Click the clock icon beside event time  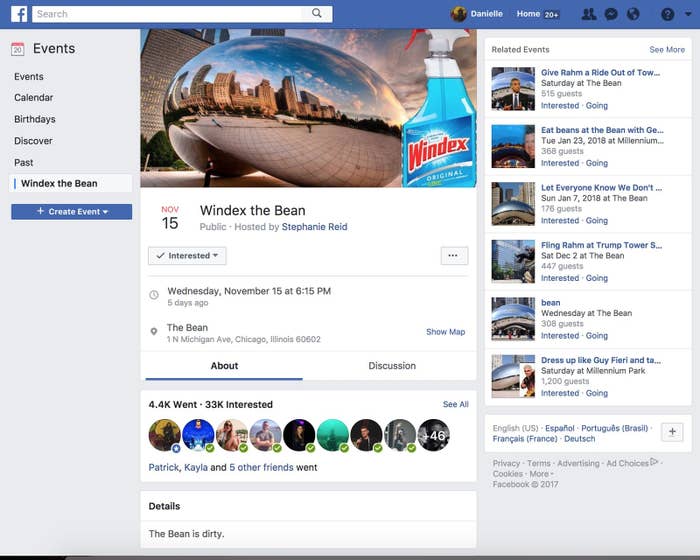154,295
